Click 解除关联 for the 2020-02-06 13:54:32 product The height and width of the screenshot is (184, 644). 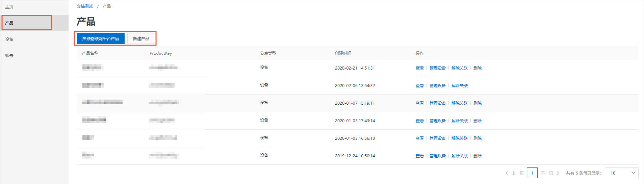460,86
